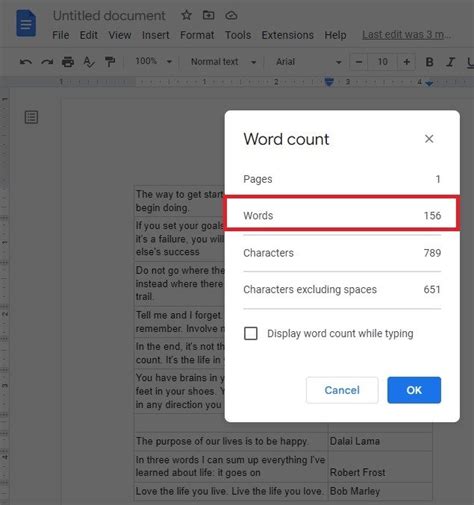Star the Untitled document
This screenshot has width=474, height=505.
click(x=186, y=15)
